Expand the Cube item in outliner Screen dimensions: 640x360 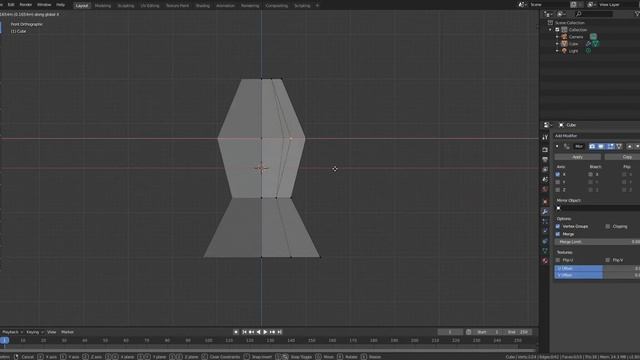[557, 44]
